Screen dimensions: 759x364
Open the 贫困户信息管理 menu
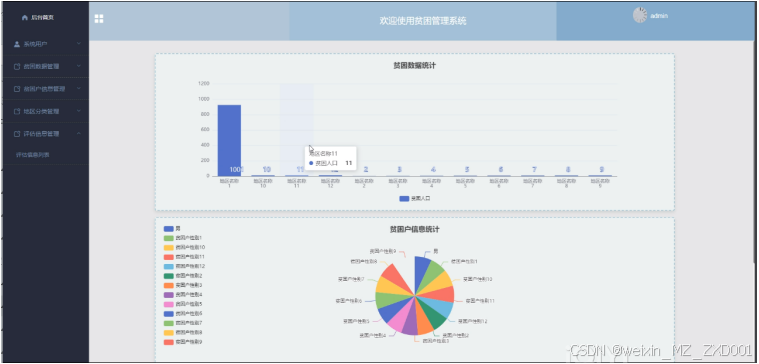coord(46,89)
